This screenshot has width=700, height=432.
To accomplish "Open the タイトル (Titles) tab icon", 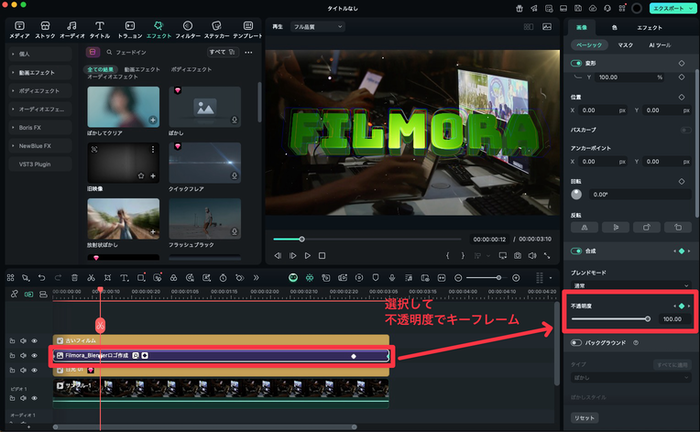I will pos(101,27).
